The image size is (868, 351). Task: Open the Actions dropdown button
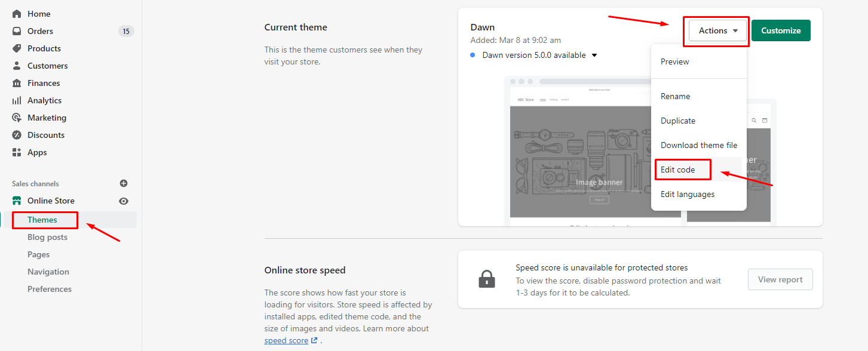[718, 30]
